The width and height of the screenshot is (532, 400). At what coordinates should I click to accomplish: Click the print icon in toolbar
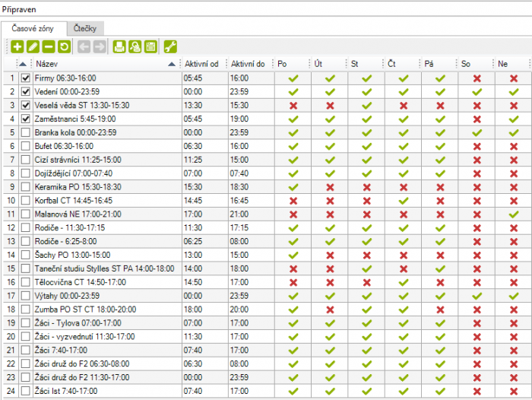(x=119, y=47)
